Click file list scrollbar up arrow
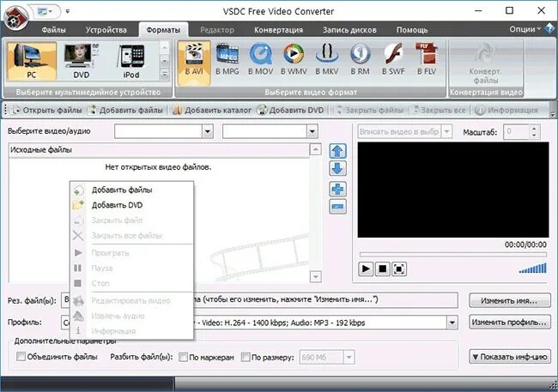This screenshot has height=392, width=558. (x=316, y=150)
